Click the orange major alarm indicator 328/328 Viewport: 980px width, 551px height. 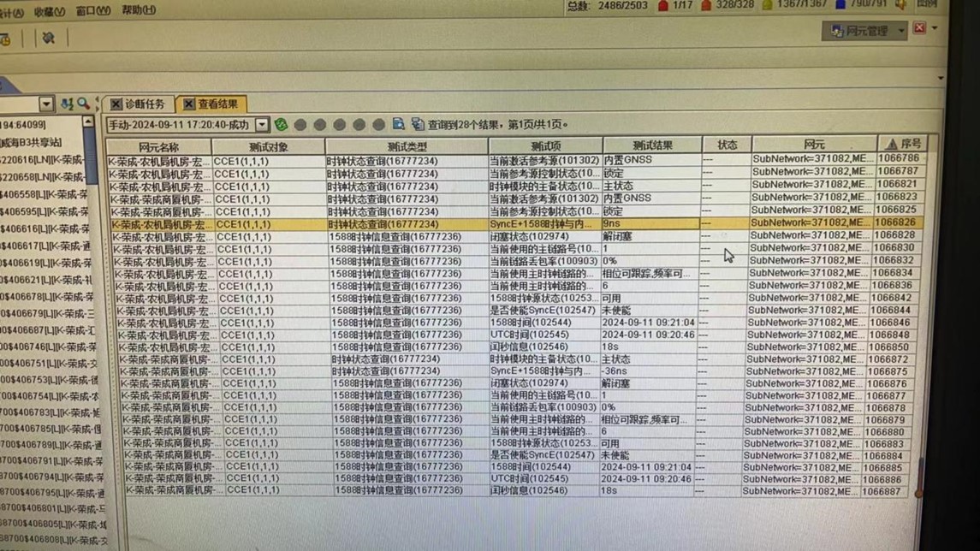728,6
